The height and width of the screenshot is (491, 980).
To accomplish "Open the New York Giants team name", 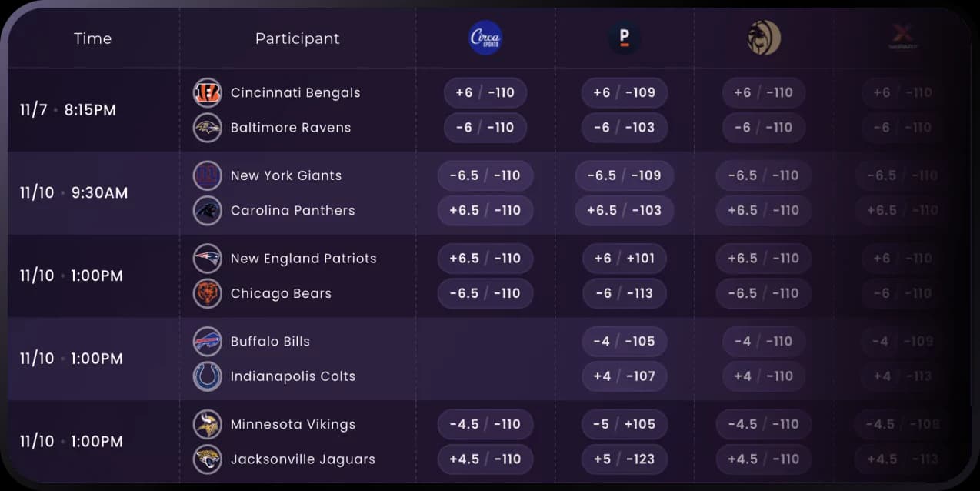I will pyautogui.click(x=286, y=175).
